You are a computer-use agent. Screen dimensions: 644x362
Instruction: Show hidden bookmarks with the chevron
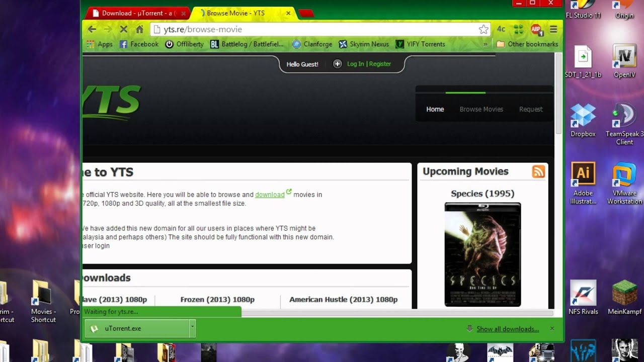tap(486, 44)
